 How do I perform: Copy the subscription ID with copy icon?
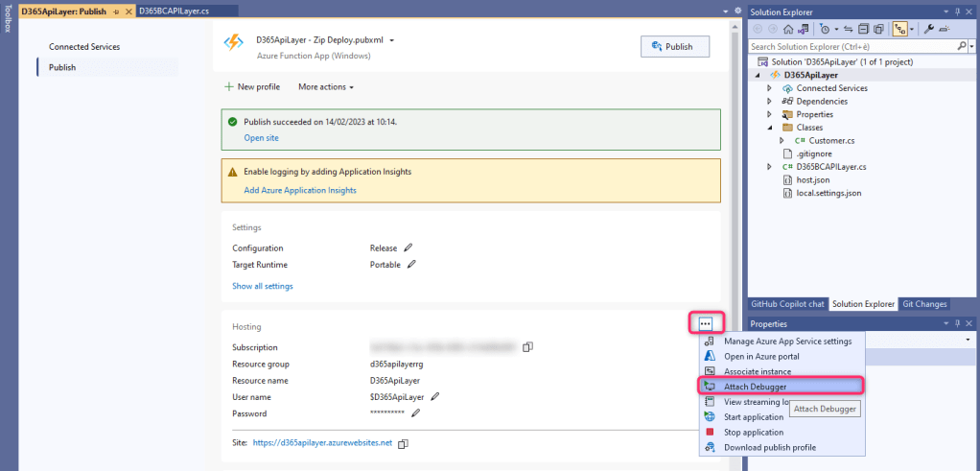[x=527, y=347]
